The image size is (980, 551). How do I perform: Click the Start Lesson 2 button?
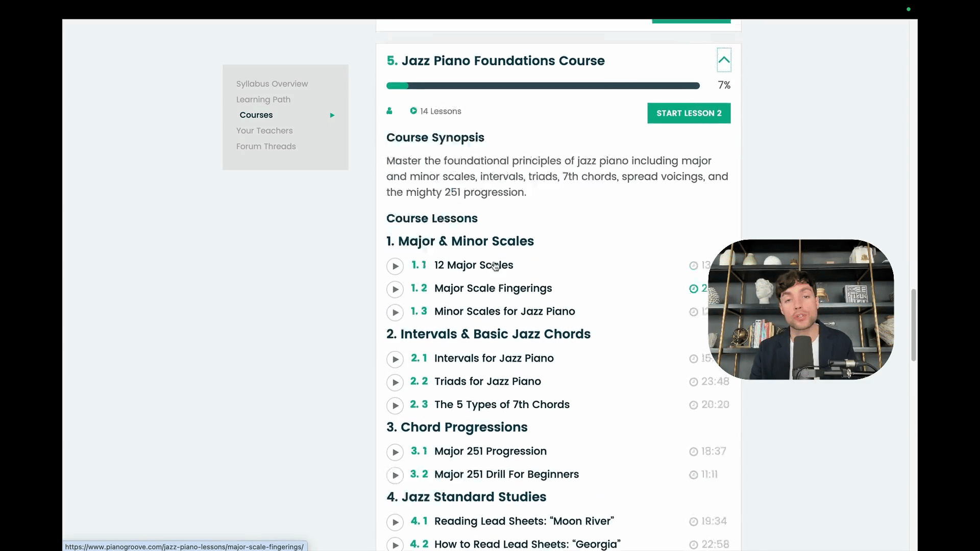click(x=689, y=113)
